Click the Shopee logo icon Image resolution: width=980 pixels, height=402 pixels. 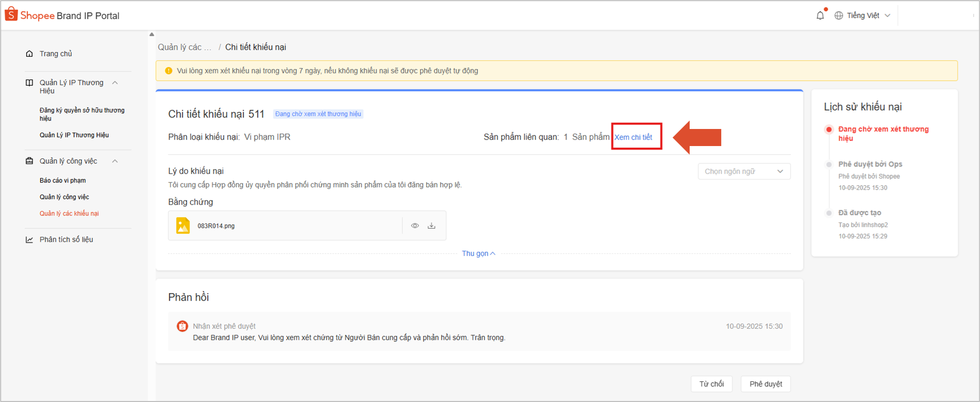(x=11, y=15)
